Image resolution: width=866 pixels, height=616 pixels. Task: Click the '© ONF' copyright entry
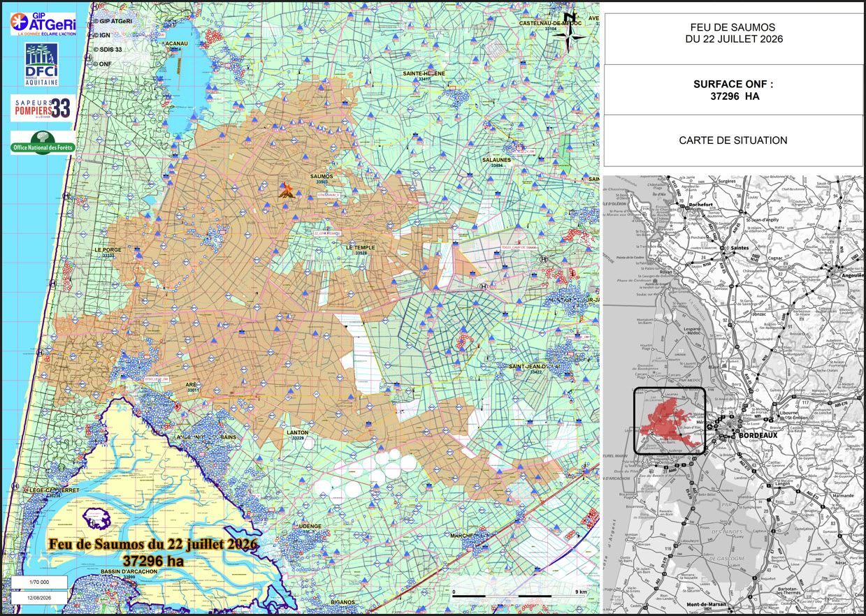[103, 64]
